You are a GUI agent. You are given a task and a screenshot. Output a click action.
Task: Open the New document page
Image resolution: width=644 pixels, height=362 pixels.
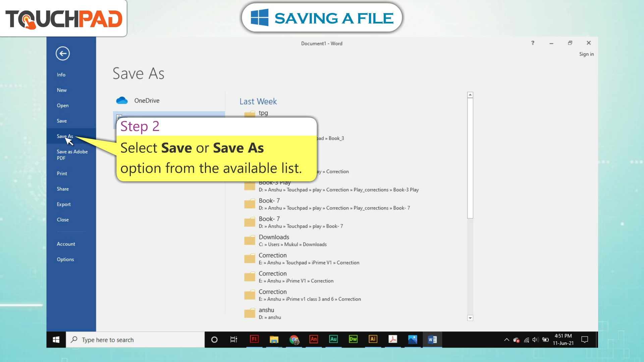click(x=62, y=90)
